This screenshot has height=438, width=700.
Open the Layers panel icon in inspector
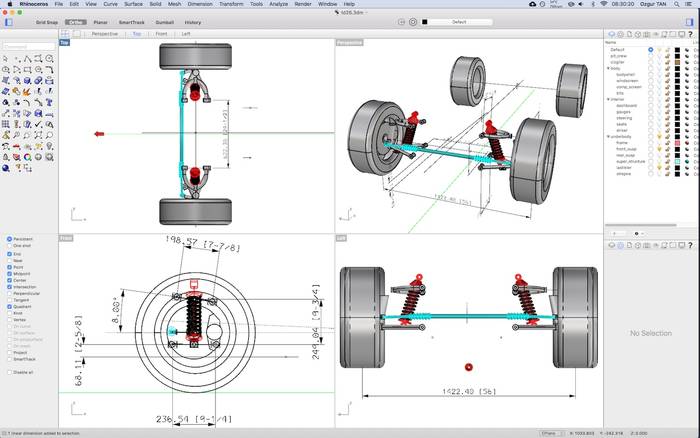pyautogui.click(x=611, y=35)
